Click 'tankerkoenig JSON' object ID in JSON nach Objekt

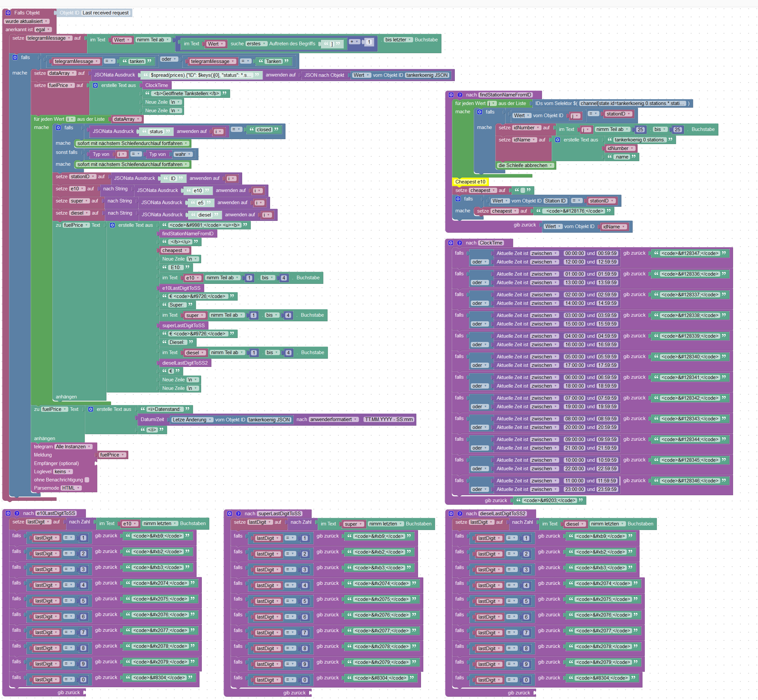click(427, 75)
